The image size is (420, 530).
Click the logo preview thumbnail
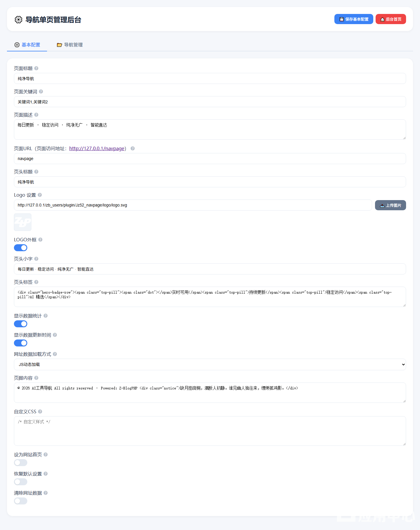(x=23, y=222)
